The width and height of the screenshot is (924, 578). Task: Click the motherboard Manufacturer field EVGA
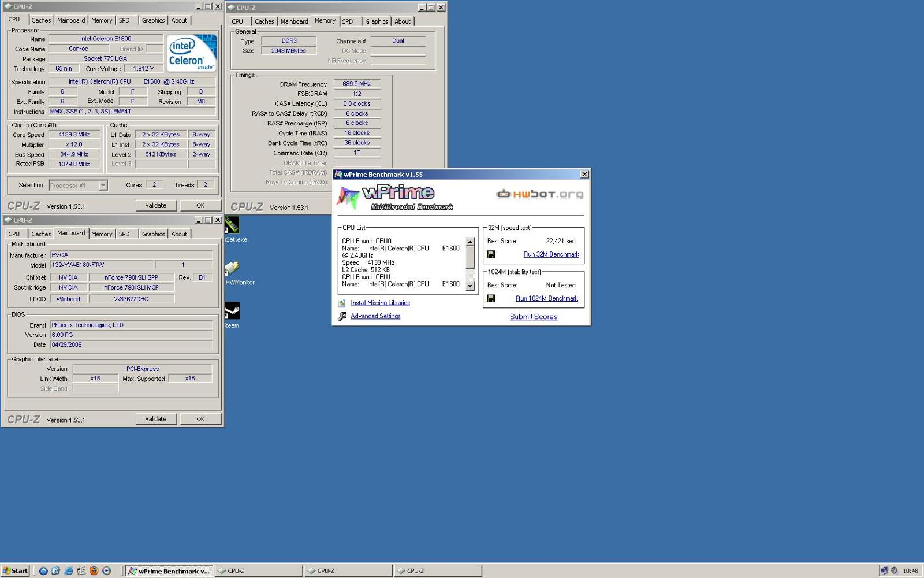point(131,255)
